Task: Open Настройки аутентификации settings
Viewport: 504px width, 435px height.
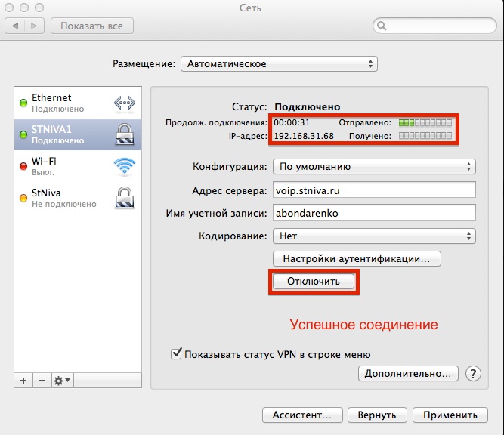Action: pyautogui.click(x=356, y=258)
